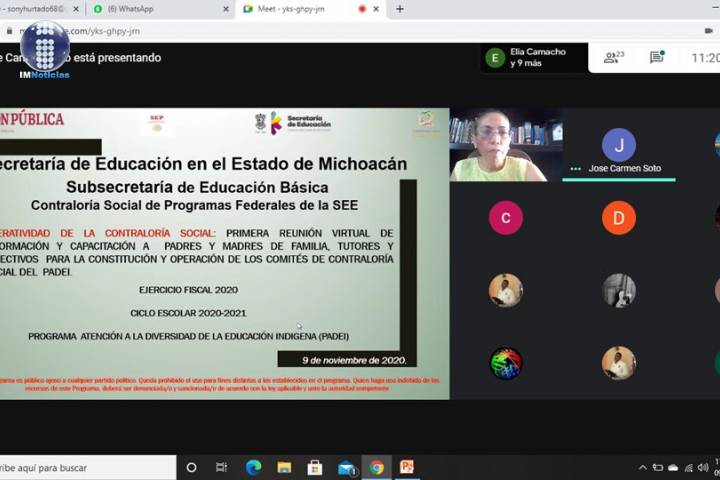Close the WhatsApp tab
Viewport: 720px width, 480px height.
(226, 9)
